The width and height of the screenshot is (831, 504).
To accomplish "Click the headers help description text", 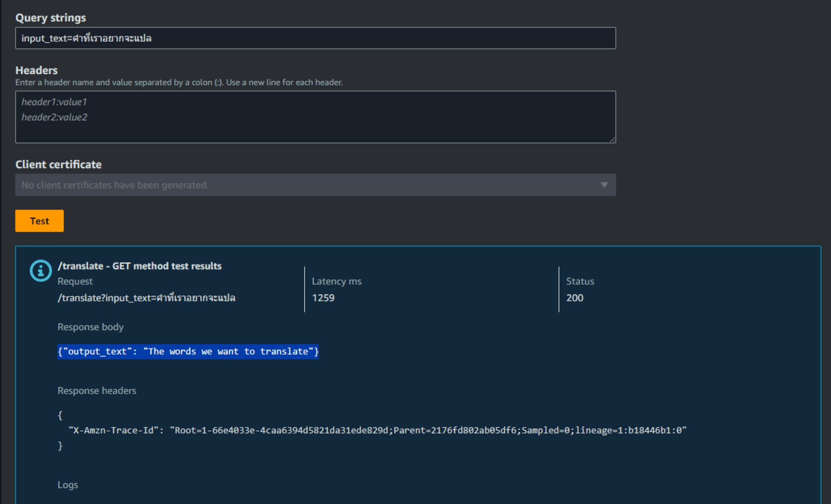I will 179,82.
